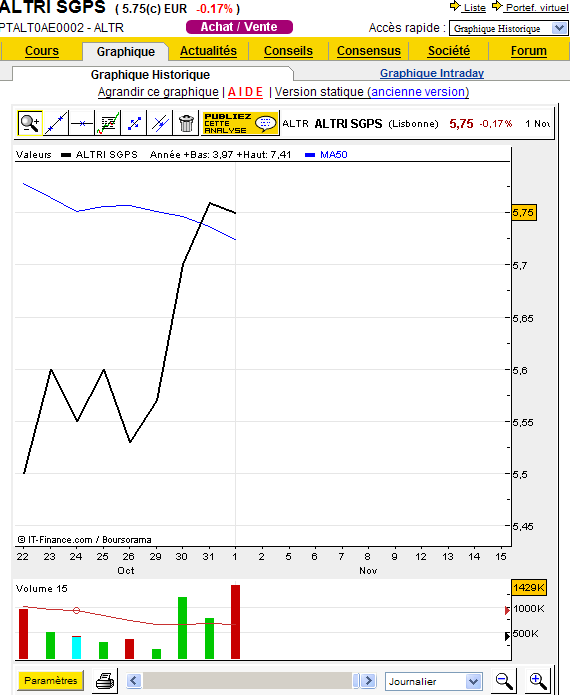Select the Graphique tab
This screenshot has width=572, height=695.
[x=125, y=51]
